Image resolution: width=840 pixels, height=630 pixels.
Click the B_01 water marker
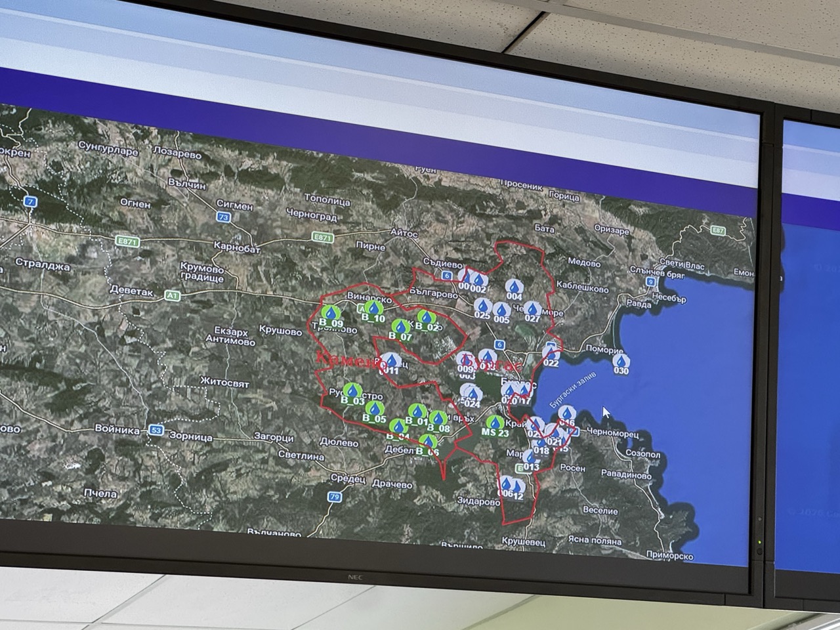pos(415,412)
